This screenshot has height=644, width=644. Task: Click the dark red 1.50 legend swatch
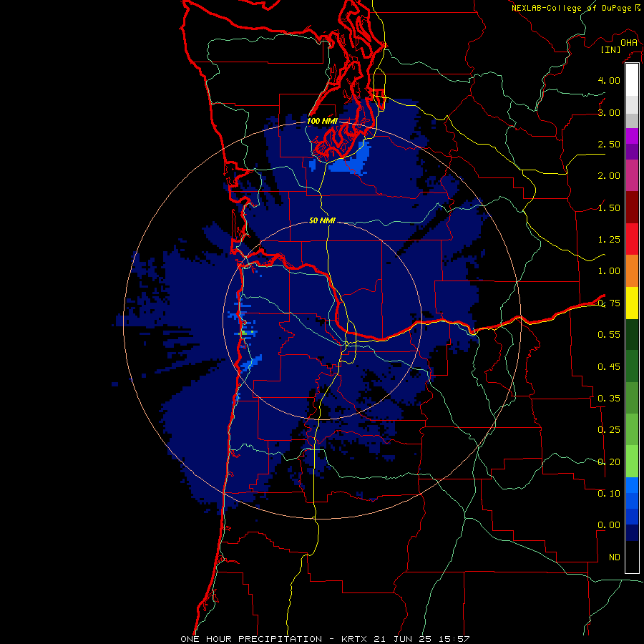tap(632, 208)
